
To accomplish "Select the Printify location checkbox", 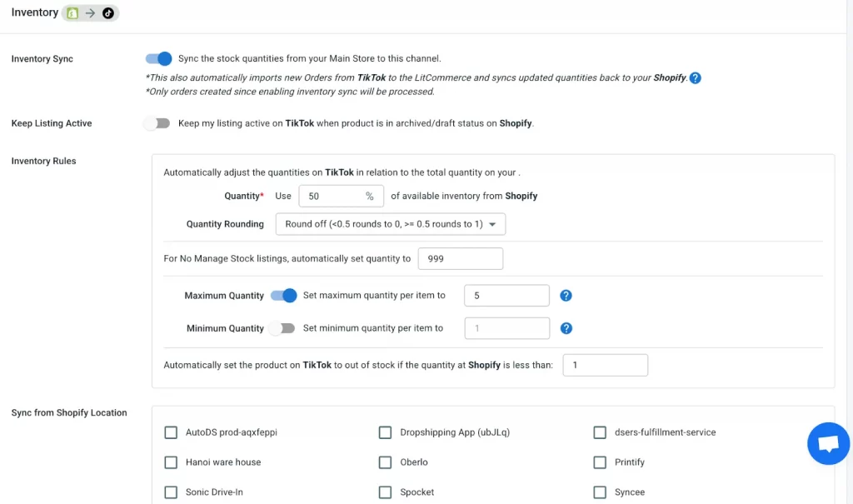I will [x=600, y=462].
